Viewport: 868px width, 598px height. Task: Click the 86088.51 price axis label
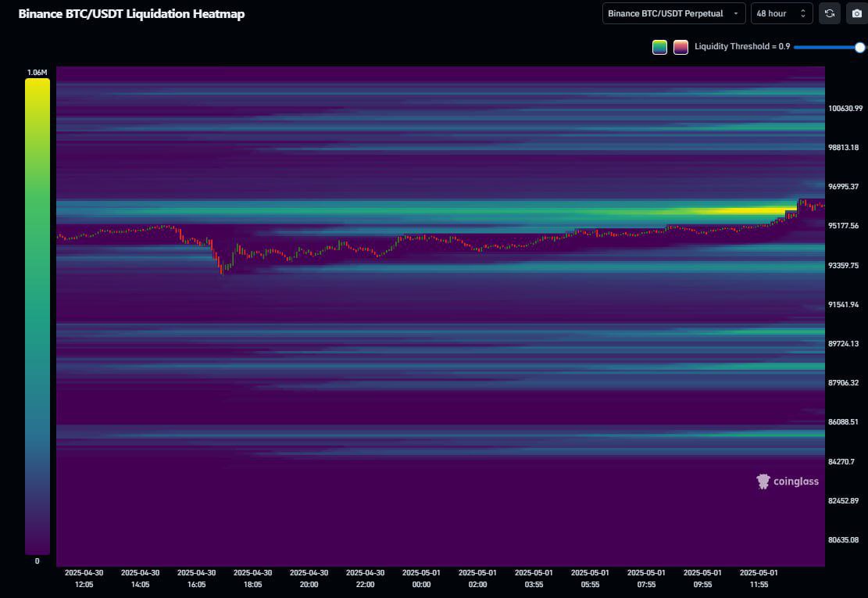tap(843, 422)
